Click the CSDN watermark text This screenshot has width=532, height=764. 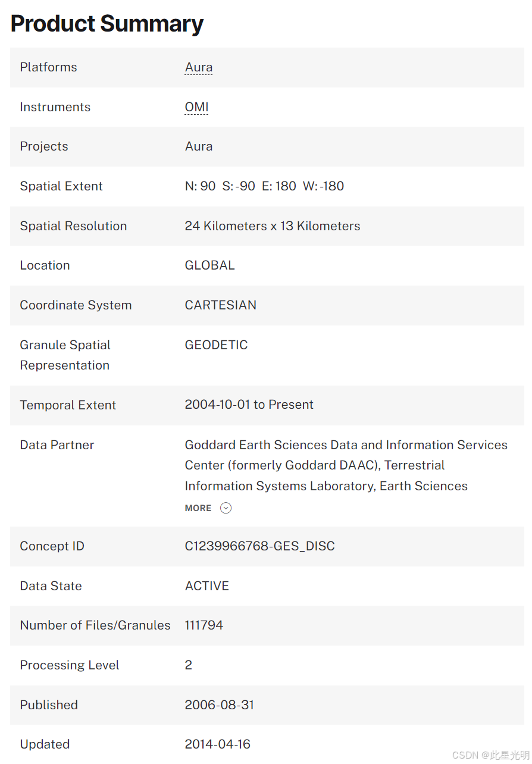(491, 755)
